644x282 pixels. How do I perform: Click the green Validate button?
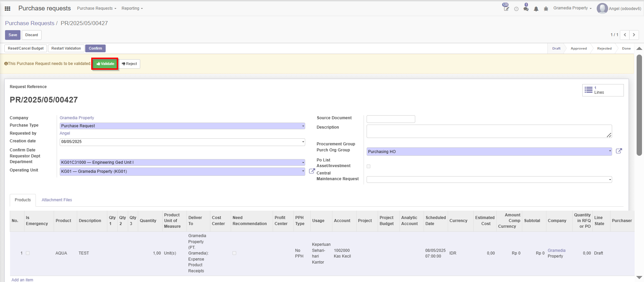tap(105, 64)
